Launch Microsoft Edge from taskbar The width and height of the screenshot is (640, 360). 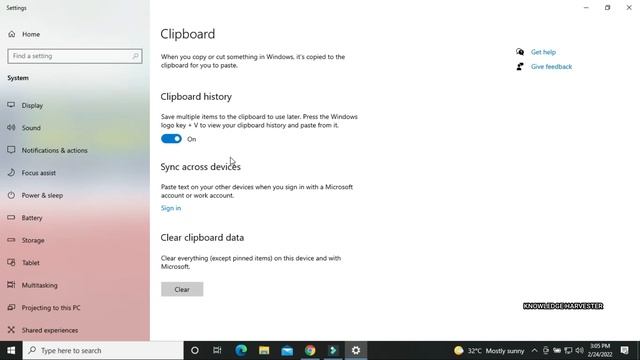241,351
